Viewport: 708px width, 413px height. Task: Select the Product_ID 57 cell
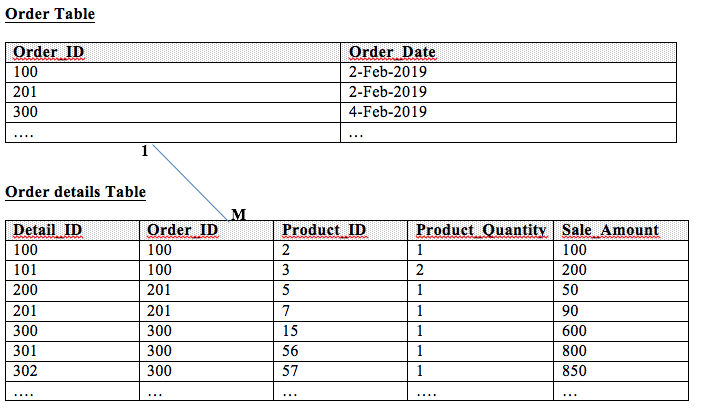coord(292,370)
